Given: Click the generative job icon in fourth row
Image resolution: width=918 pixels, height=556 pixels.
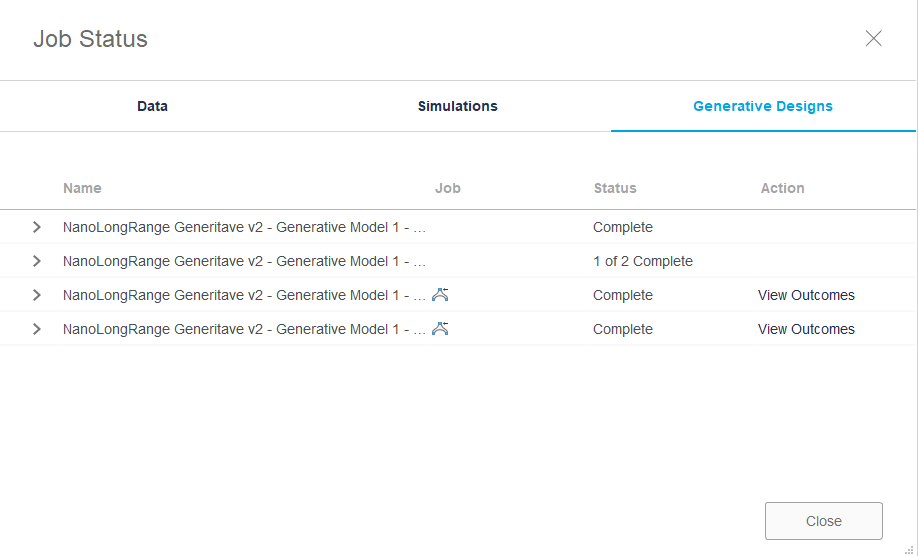Looking at the screenshot, I should tap(440, 329).
